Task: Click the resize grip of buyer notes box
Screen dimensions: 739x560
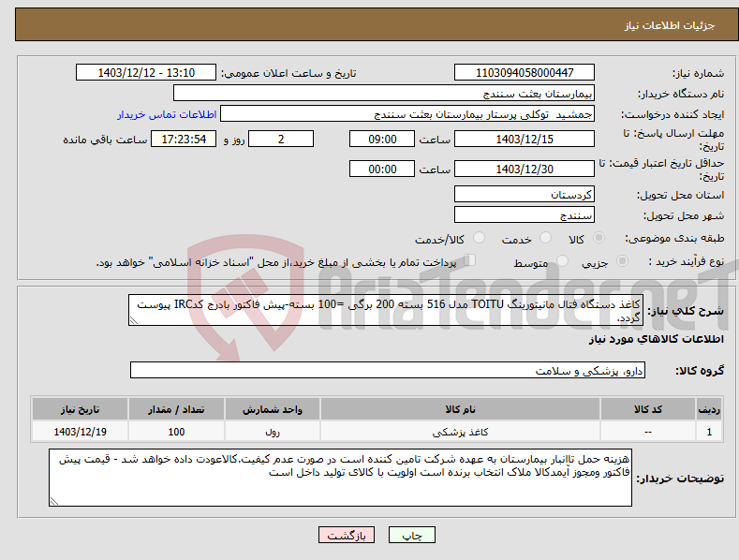Action: tap(53, 502)
